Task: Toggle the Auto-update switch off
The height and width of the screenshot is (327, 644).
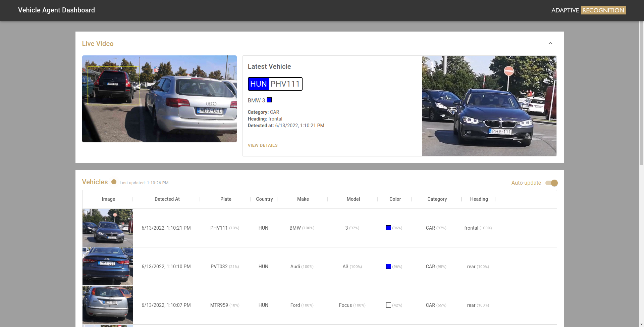Action: [551, 183]
